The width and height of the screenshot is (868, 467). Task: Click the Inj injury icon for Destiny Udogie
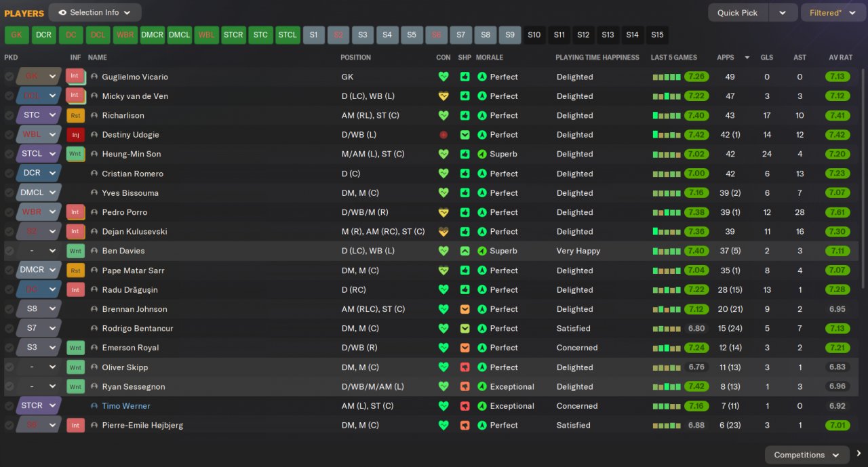75,135
